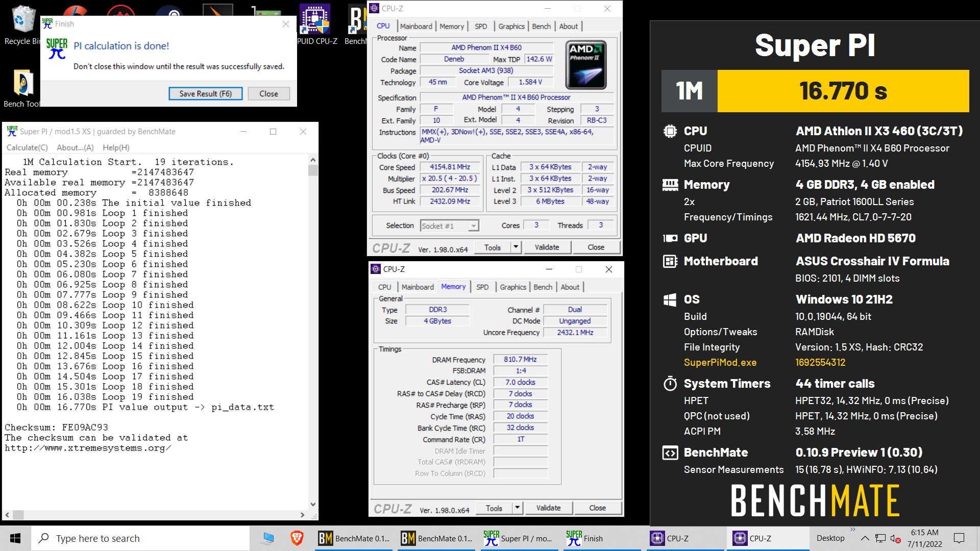Image resolution: width=980 pixels, height=551 pixels.
Task: Open the network status tray icon
Action: (880, 538)
